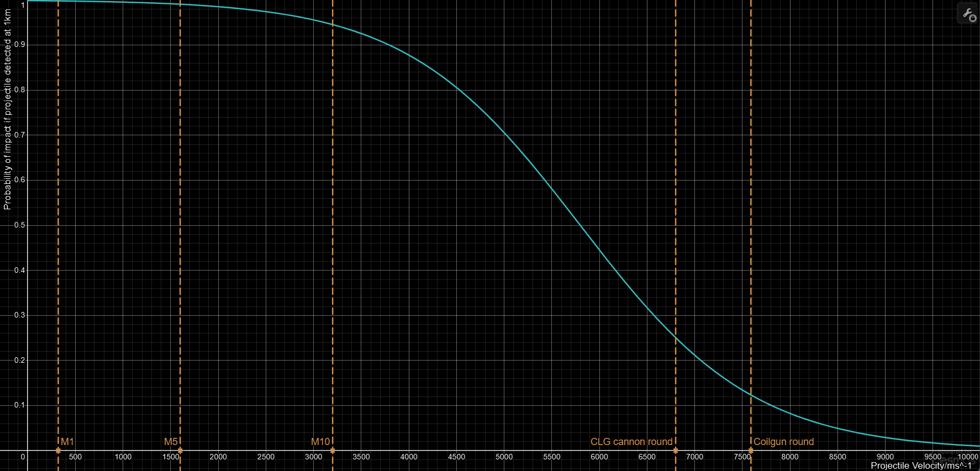Click the origin label 0
Screen dimensions: 980x471
click(x=23, y=457)
